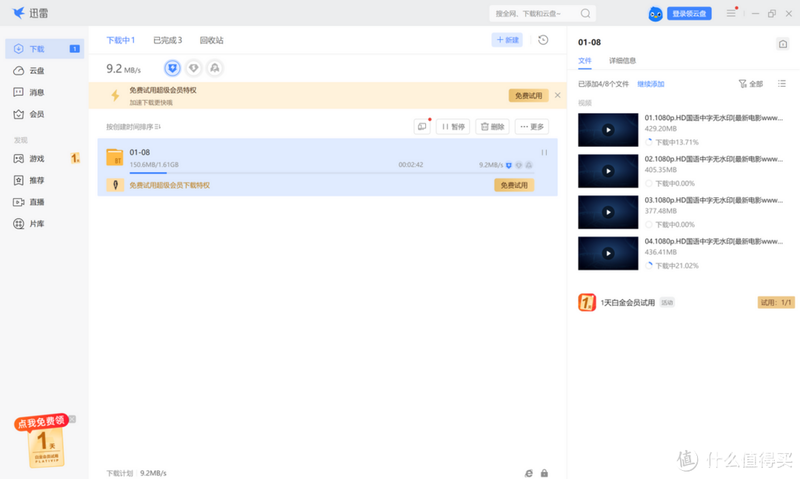
Task: Click the Trial 1/1 (试用: 1/1) badge
Action: click(x=776, y=302)
